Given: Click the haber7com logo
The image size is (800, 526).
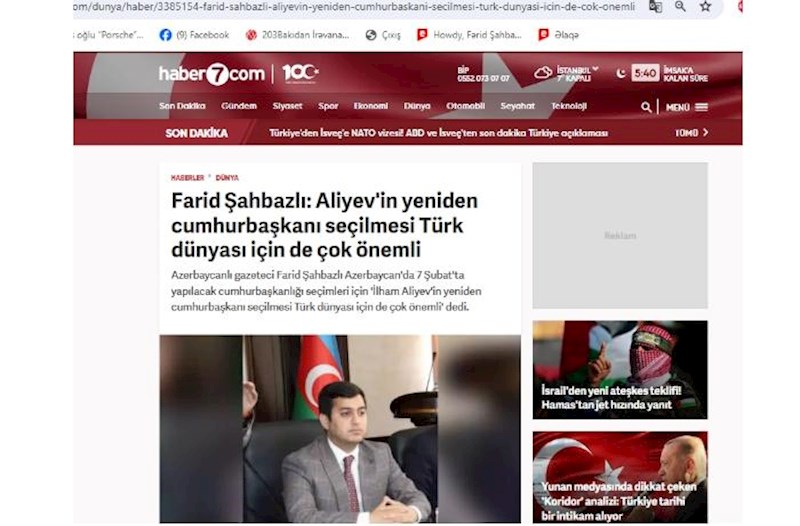Looking at the screenshot, I should (212, 74).
